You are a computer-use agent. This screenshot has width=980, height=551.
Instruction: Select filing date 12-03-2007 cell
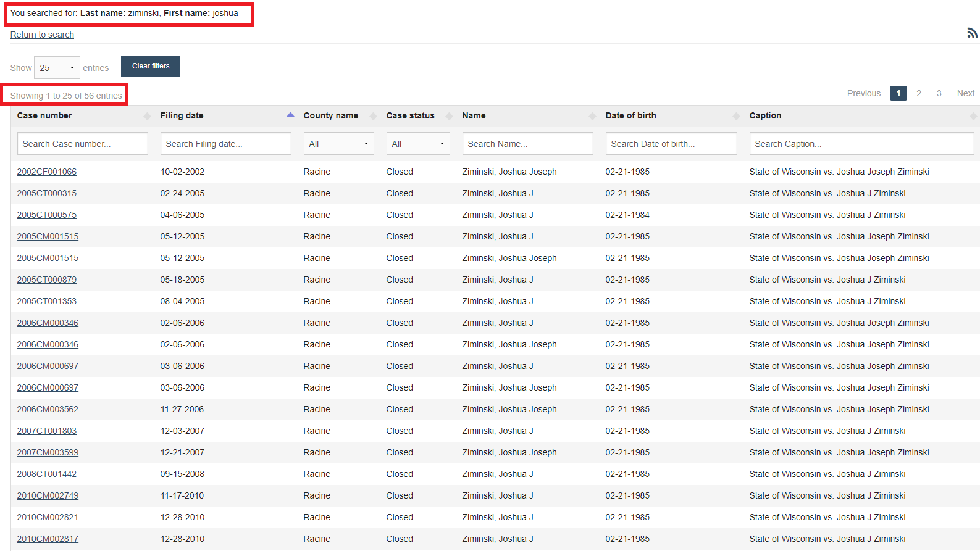[x=182, y=431]
